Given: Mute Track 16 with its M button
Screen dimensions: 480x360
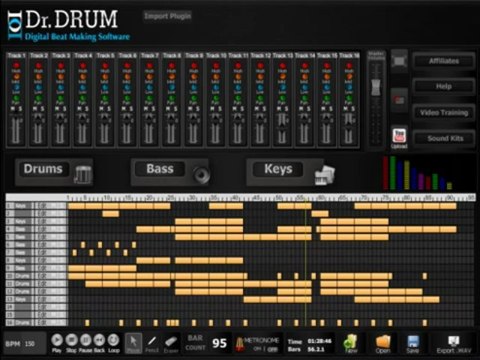Looking at the screenshot, I should pos(346,109).
